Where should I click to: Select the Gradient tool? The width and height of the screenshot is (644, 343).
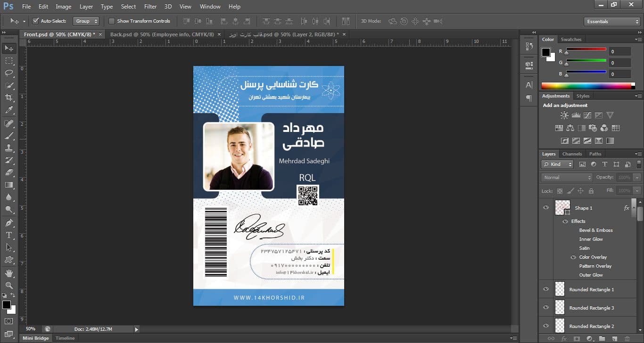click(x=9, y=185)
